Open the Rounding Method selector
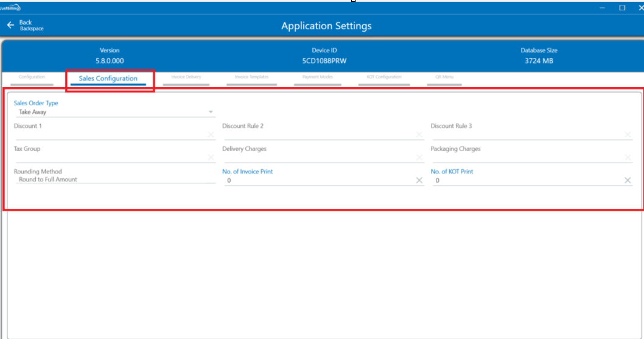 [x=114, y=180]
